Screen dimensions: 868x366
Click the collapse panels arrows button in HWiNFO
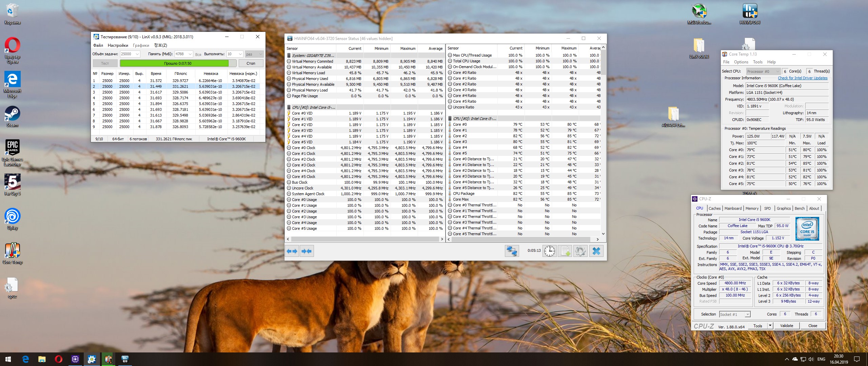307,251
